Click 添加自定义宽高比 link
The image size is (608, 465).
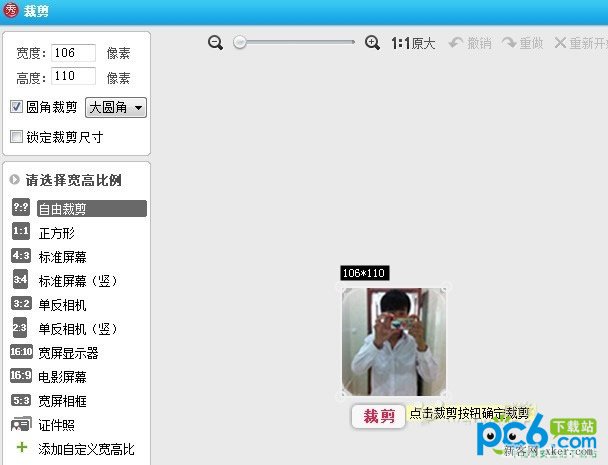86,449
